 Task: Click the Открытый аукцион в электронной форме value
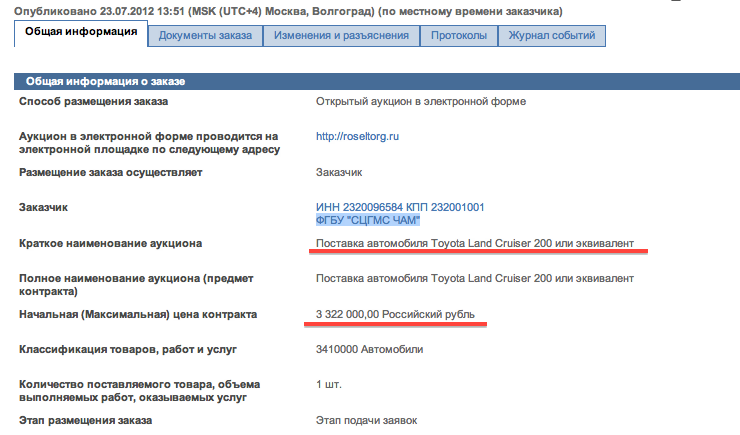point(420,101)
